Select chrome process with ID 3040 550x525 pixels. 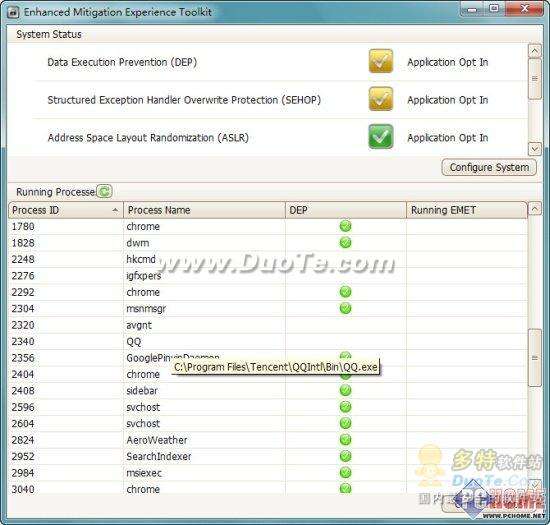[x=268, y=489]
